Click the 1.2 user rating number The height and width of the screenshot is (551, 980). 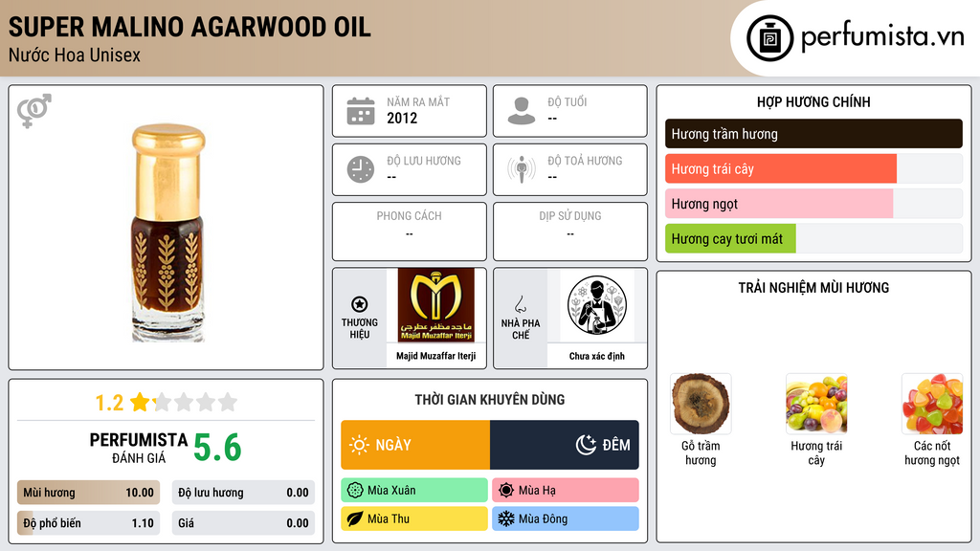109,403
